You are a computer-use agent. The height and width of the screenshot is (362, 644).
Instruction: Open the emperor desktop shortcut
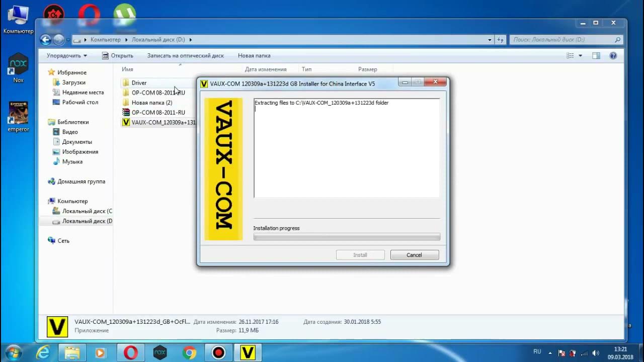(19, 117)
